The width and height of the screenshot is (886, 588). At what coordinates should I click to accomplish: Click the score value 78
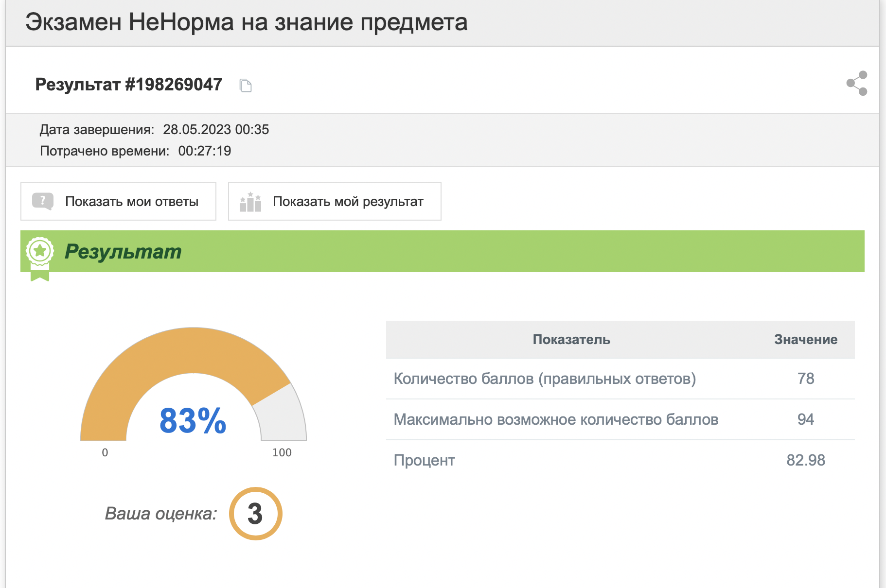click(806, 379)
